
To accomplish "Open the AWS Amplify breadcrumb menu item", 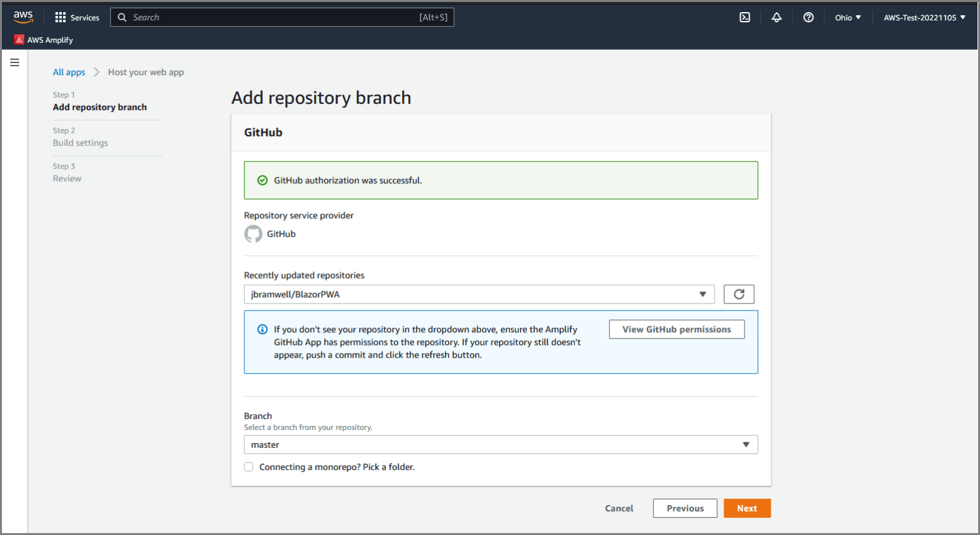I will 43,40.
